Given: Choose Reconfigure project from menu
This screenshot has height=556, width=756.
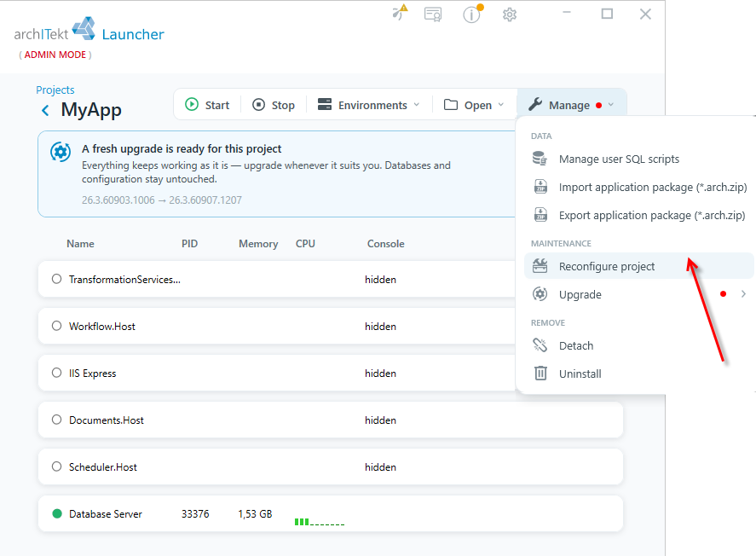Looking at the screenshot, I should point(639,266).
